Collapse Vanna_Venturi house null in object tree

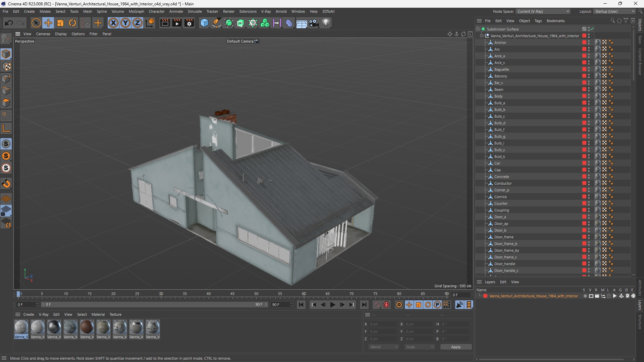482,36
